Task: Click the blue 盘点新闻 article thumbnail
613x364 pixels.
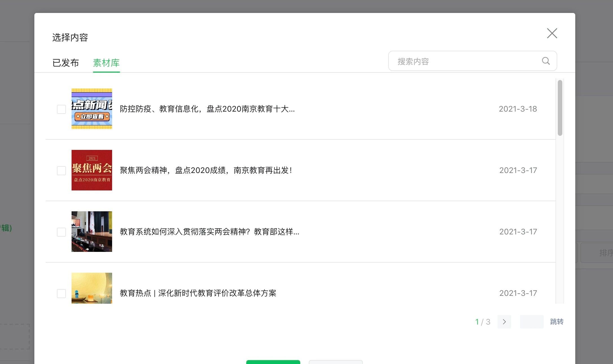Action: click(x=92, y=109)
